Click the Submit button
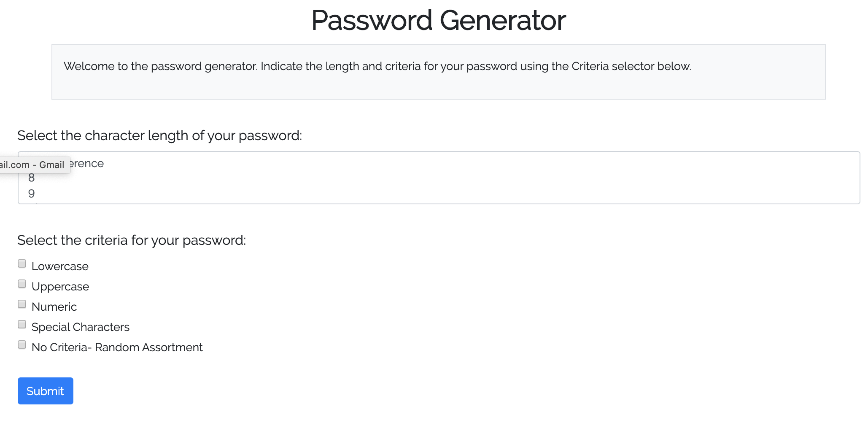The height and width of the screenshot is (423, 868). [x=45, y=390]
